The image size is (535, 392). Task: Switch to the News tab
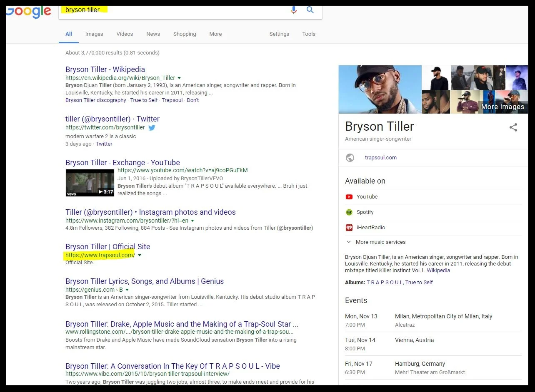pyautogui.click(x=153, y=34)
